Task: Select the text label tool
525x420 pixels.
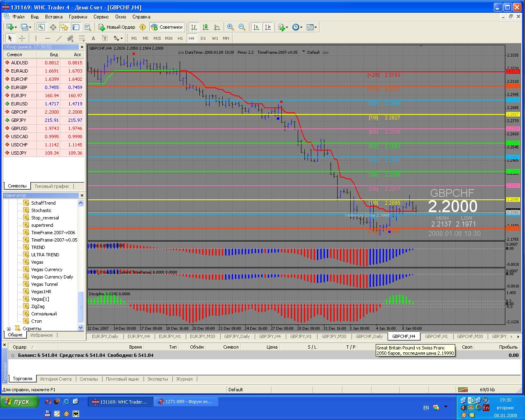Action: (x=105, y=38)
